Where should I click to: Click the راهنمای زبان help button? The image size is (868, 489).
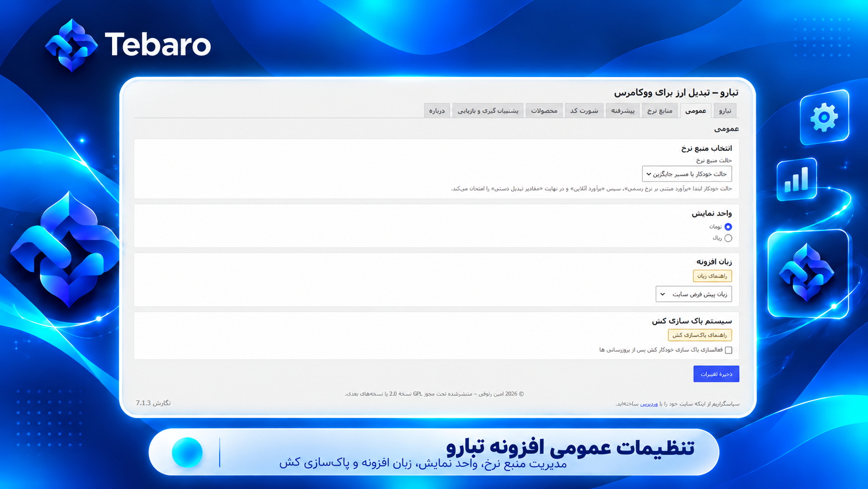tap(712, 276)
